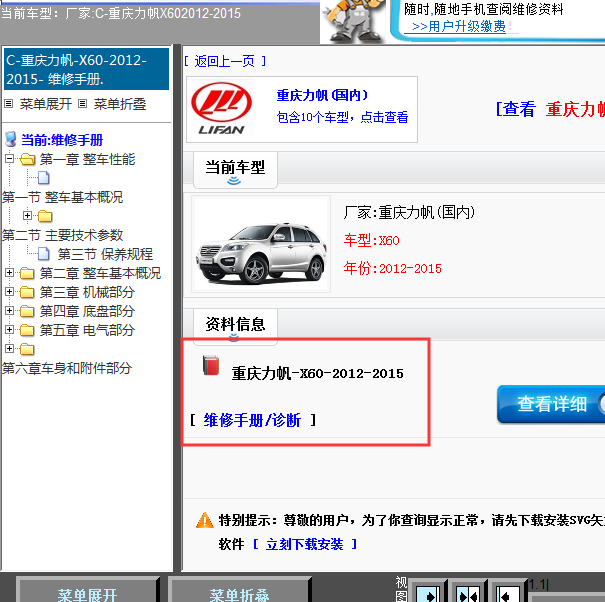
Task: Click the text 年份:2012-2015
Action: tap(392, 268)
